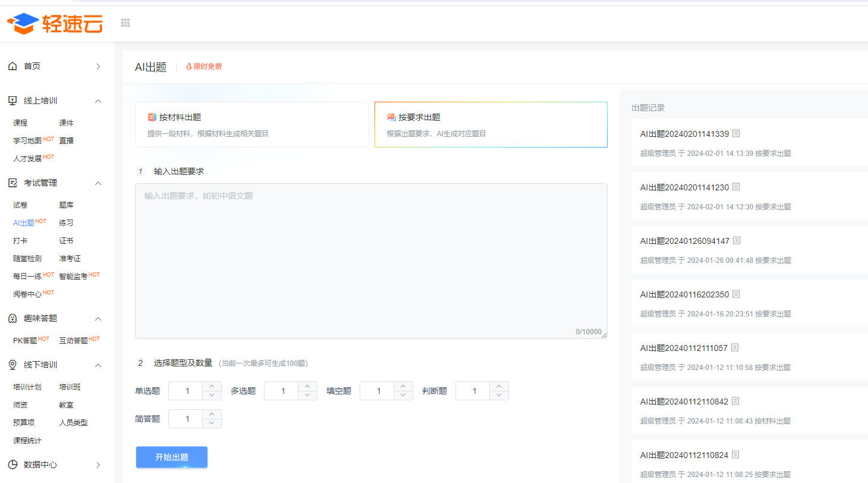
Task: Open the app grid menu icon
Action: click(125, 23)
